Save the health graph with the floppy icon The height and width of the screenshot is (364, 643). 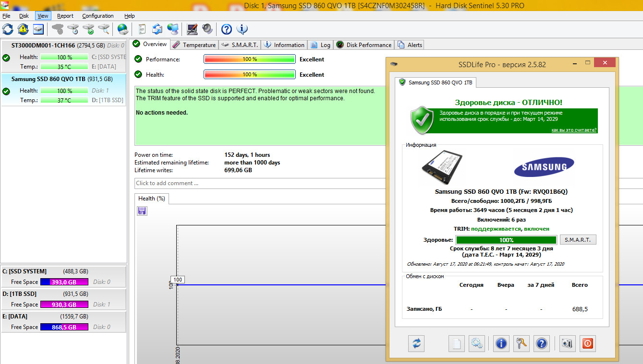(x=142, y=211)
